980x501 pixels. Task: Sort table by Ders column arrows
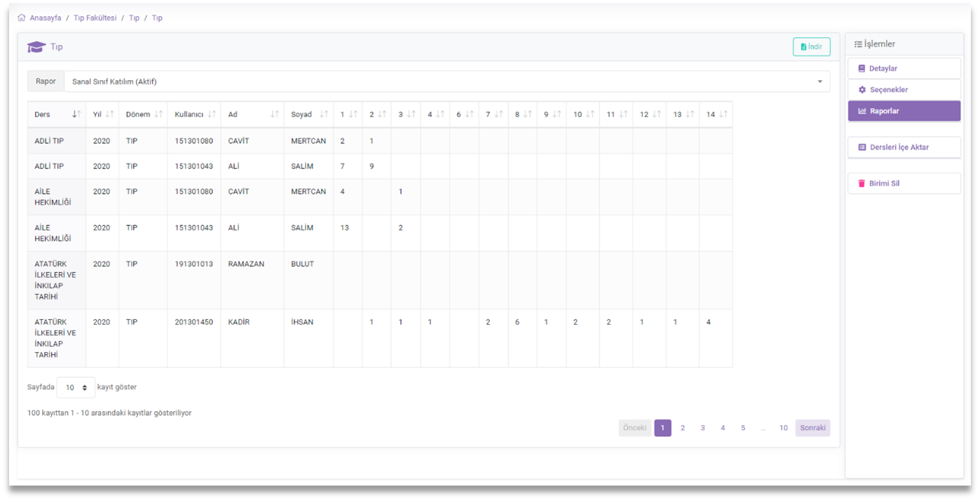[x=76, y=114]
